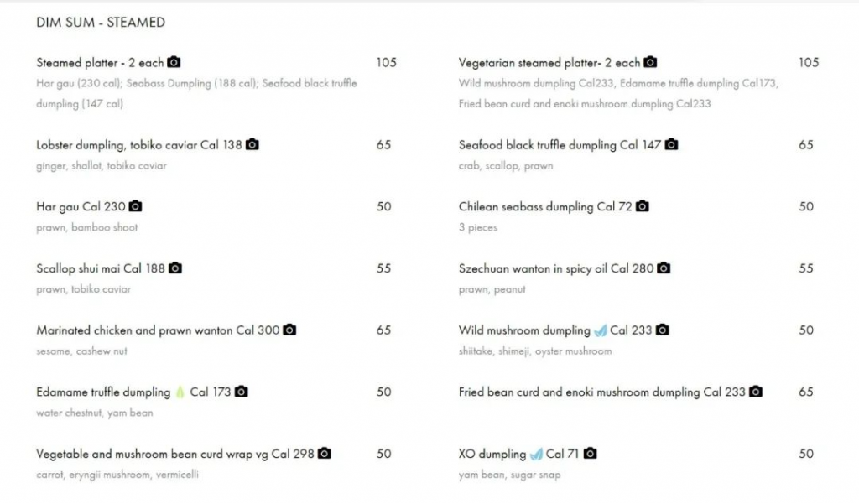Screen dimensions: 859x504
Task: Click camera icon beside Har gau
Action: click(135, 206)
